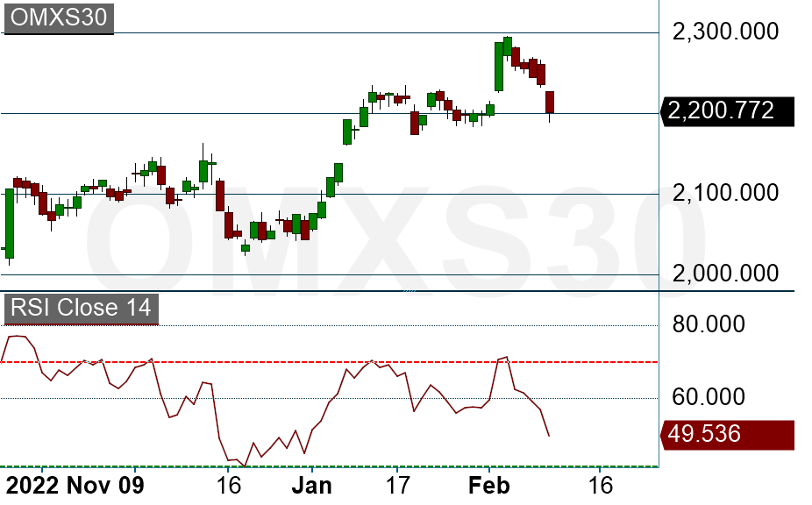Click the tall green candlestick at early Feb
Image resolution: width=812 pixels, height=505 pixels.
click(x=499, y=67)
